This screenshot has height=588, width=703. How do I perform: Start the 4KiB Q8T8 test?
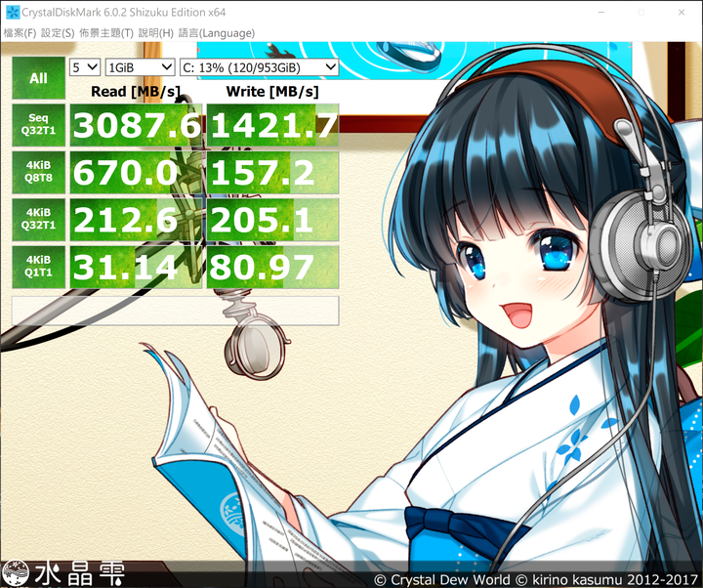(x=38, y=172)
